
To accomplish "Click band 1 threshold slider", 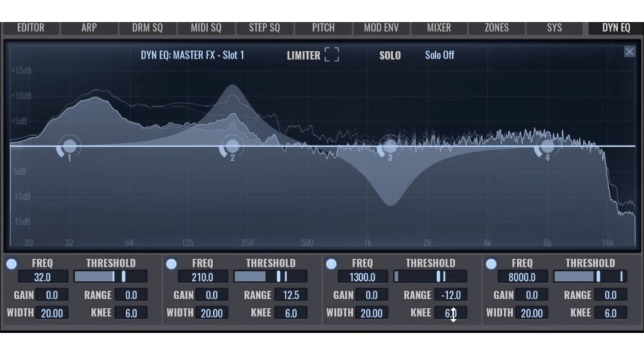I will [111, 276].
